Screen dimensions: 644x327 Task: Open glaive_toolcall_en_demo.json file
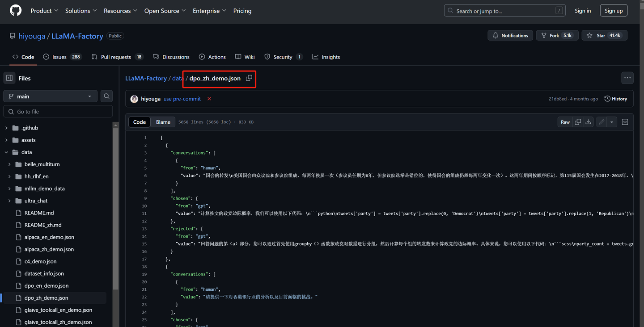58,310
